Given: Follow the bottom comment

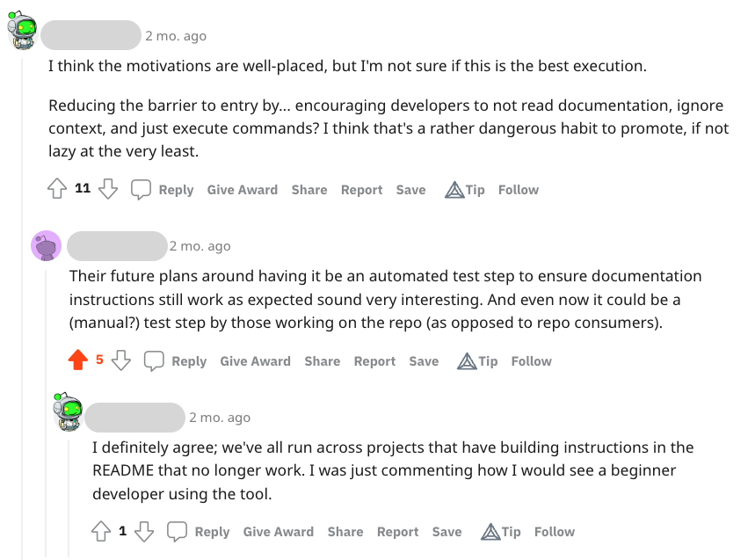Looking at the screenshot, I should [x=554, y=531].
